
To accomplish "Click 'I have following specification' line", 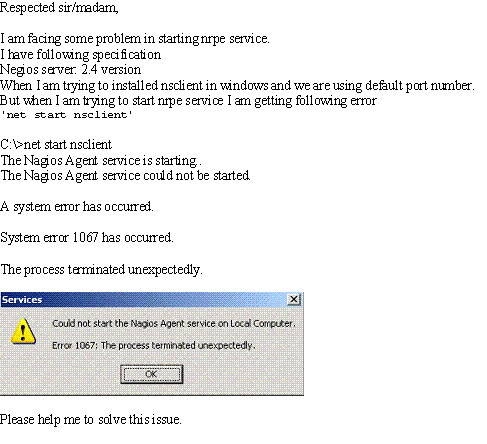I will click(x=80, y=54).
